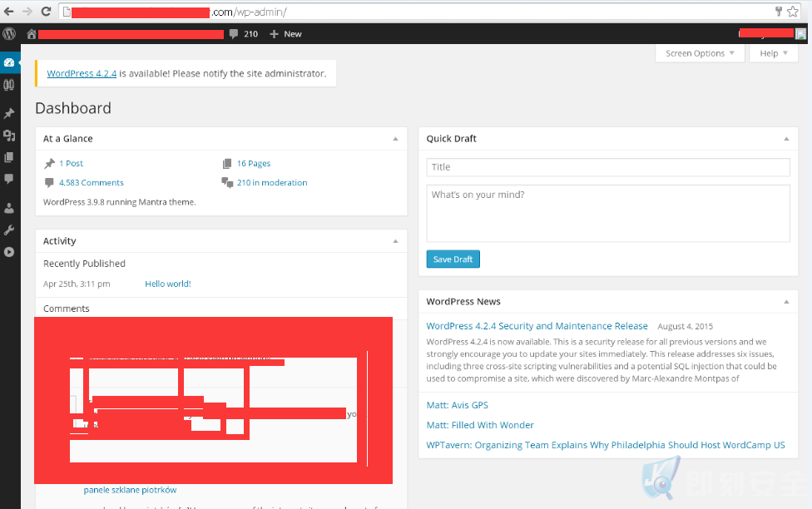
Task: Open the panele szklane piotrków link
Action: tap(130, 490)
